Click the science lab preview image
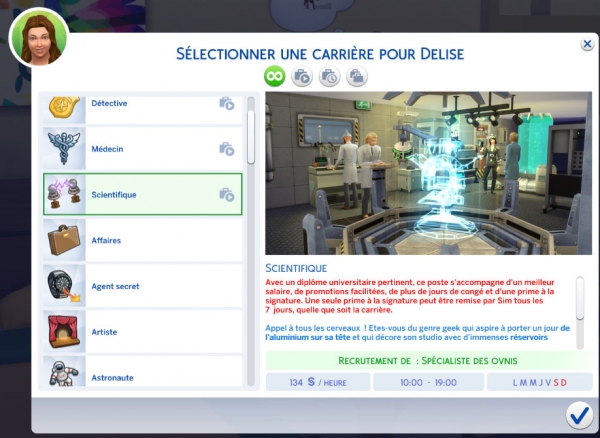This screenshot has width=600, height=438. [x=429, y=173]
